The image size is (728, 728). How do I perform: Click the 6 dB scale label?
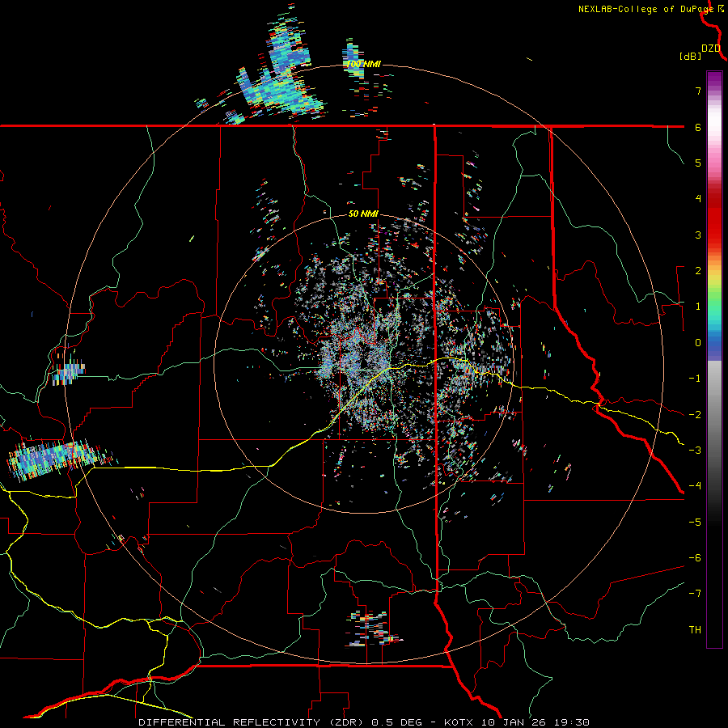pyautogui.click(x=698, y=127)
